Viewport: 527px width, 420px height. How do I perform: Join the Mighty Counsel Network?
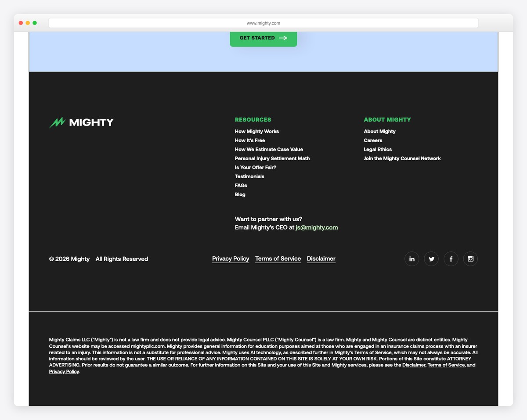pos(402,158)
